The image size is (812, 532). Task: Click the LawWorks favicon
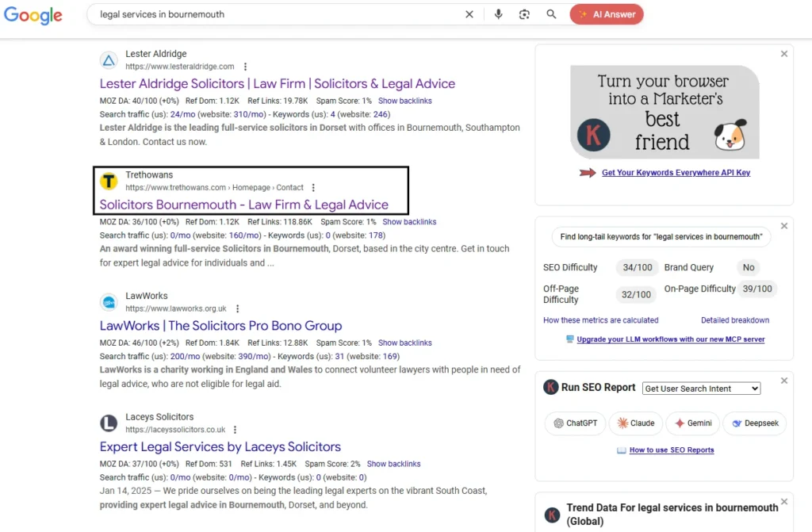click(109, 303)
